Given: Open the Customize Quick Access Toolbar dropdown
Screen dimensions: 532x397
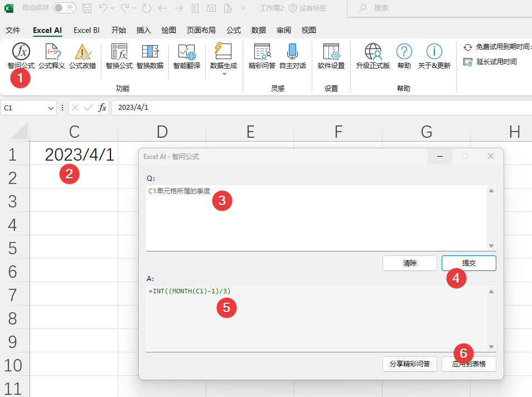Looking at the screenshot, I should [x=243, y=8].
